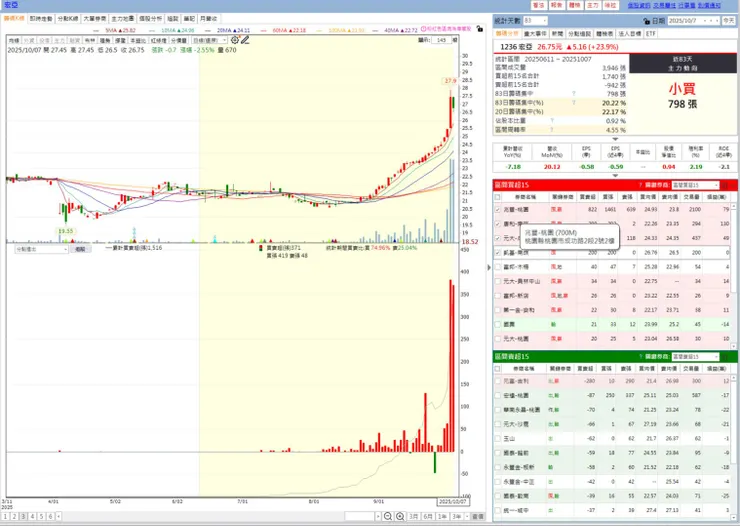The image size is (740, 526).
Task: Check the buy table 元大-桃園 row checkbox
Action: pyautogui.click(x=497, y=339)
